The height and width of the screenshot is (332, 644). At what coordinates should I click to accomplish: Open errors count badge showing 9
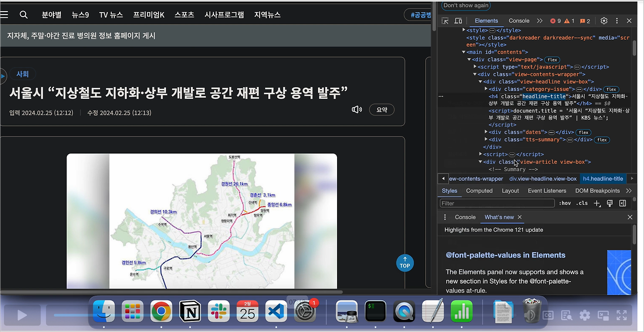(555, 21)
